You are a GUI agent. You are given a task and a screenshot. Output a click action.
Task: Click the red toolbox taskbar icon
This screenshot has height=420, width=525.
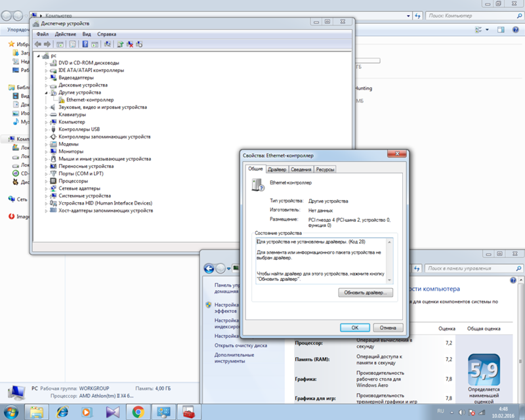189,412
